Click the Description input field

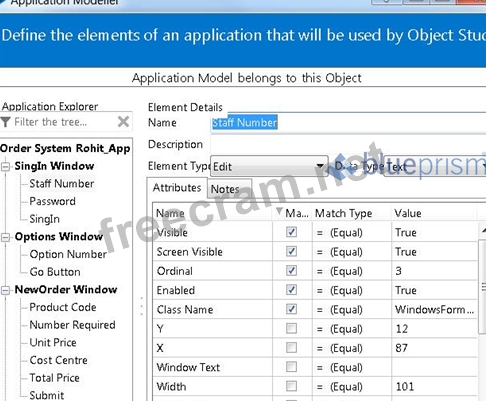(x=348, y=144)
